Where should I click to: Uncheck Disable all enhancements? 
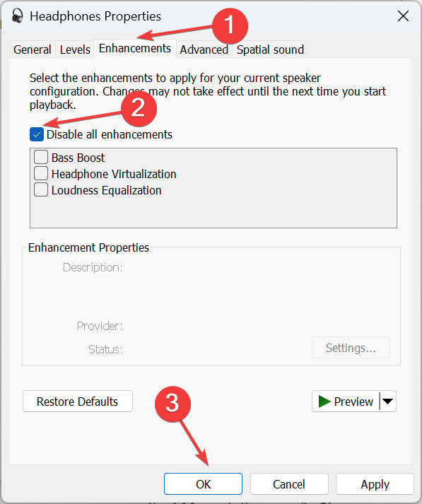pyautogui.click(x=37, y=134)
